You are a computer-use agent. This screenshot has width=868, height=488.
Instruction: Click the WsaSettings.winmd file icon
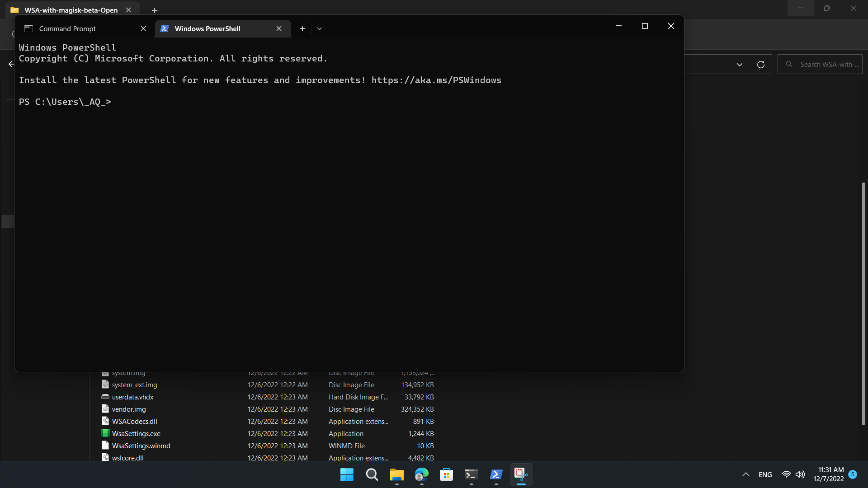105,445
